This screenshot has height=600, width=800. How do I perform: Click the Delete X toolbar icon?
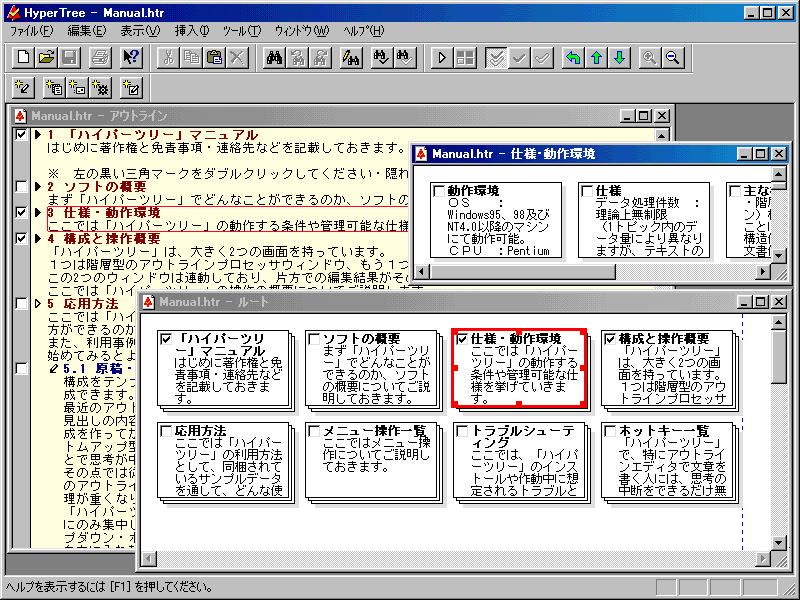pos(237,57)
